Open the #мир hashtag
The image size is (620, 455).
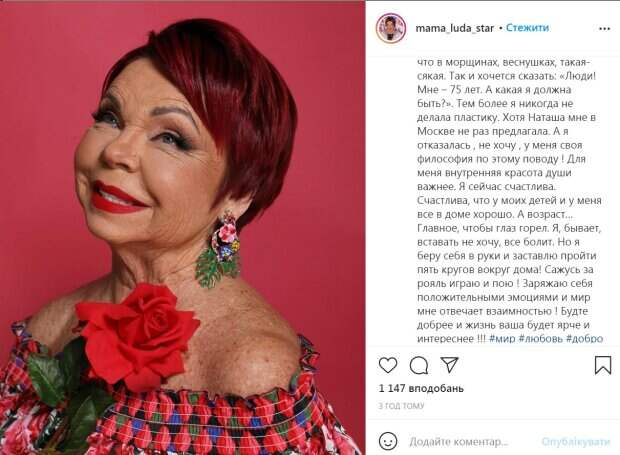(502, 339)
